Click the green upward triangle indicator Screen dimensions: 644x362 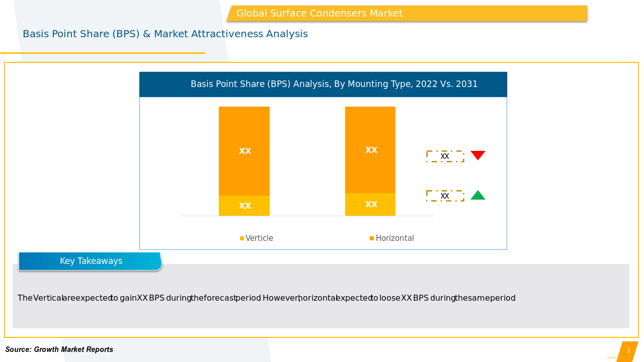pyautogui.click(x=477, y=196)
